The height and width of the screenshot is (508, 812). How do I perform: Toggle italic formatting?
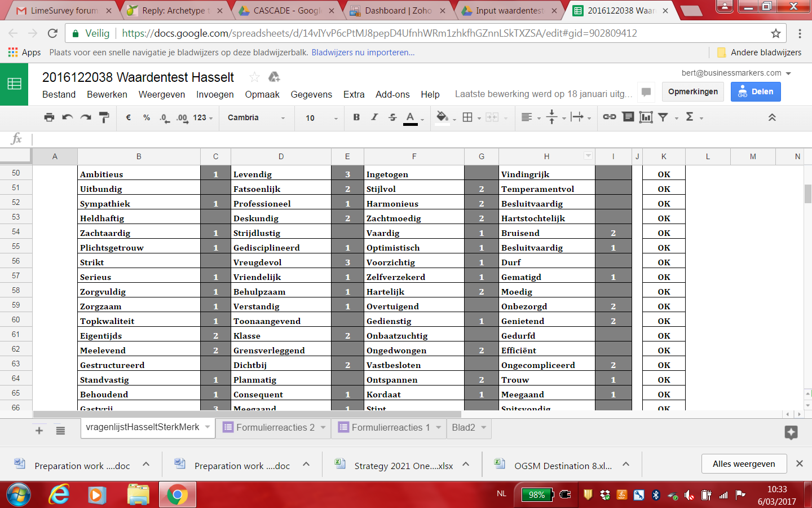point(374,117)
